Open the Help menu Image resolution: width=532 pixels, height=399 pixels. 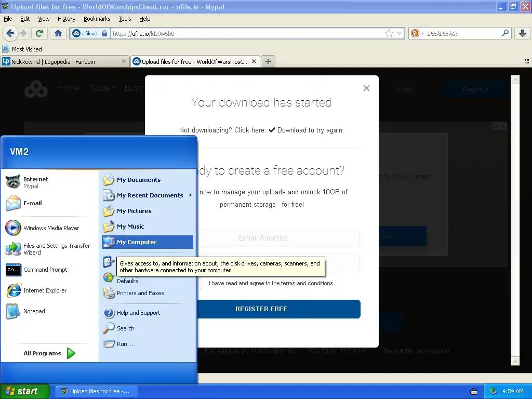pos(144,19)
